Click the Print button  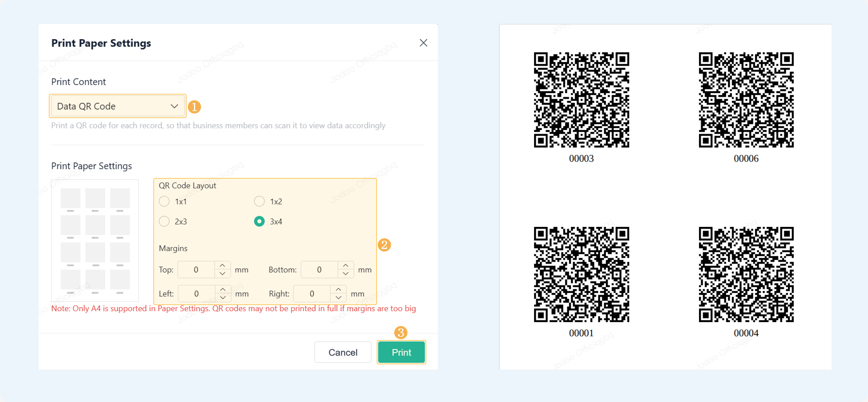coord(401,352)
